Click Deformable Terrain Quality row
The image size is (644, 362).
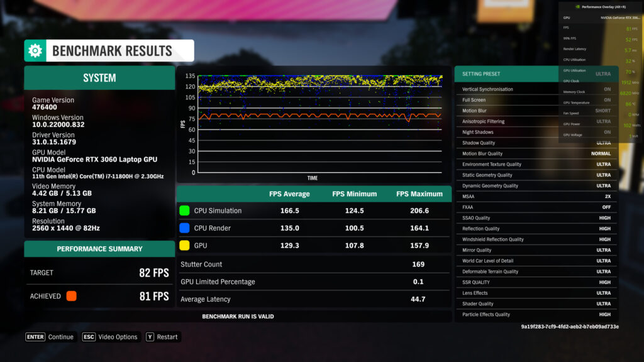pyautogui.click(x=536, y=271)
